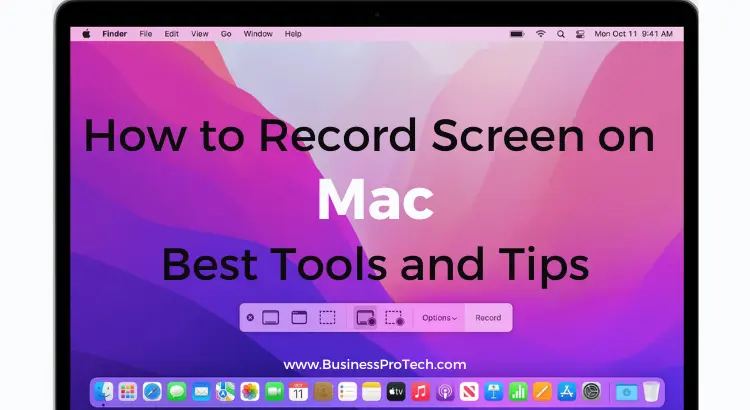Viewport: 750px width, 410px height.
Task: Open Mail from the Dock
Action: (x=201, y=392)
